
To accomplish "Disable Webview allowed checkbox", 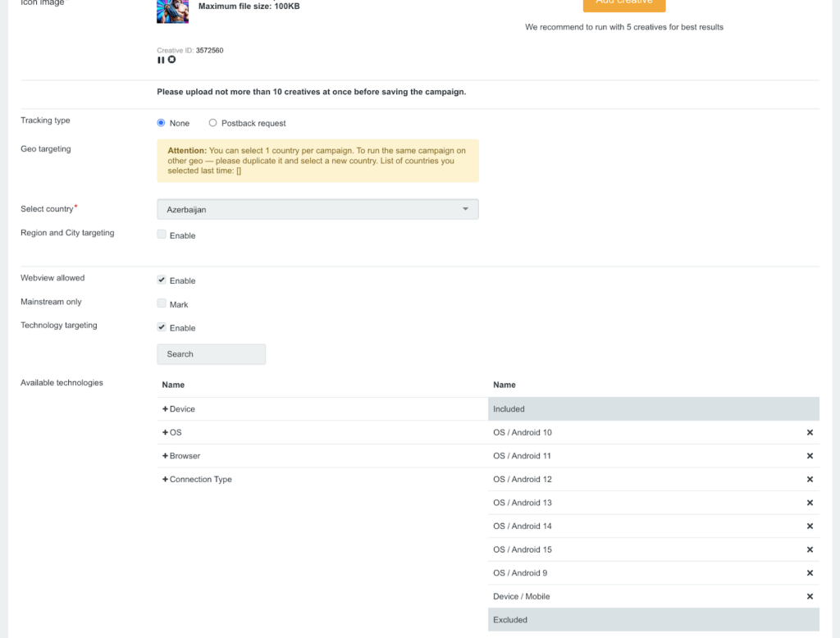I will point(162,280).
